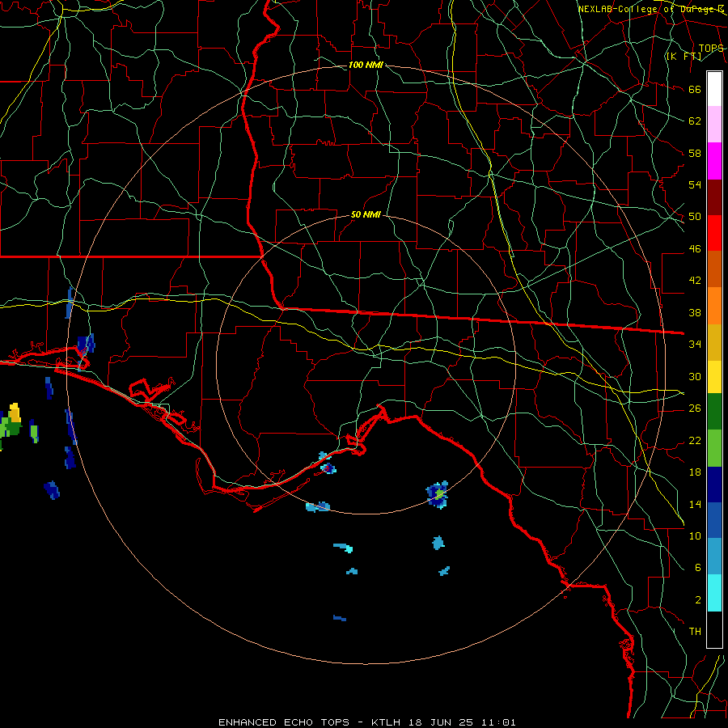The width and height of the screenshot is (728, 728).
Task: Click the bright red legend swatch
Action: [x=714, y=233]
